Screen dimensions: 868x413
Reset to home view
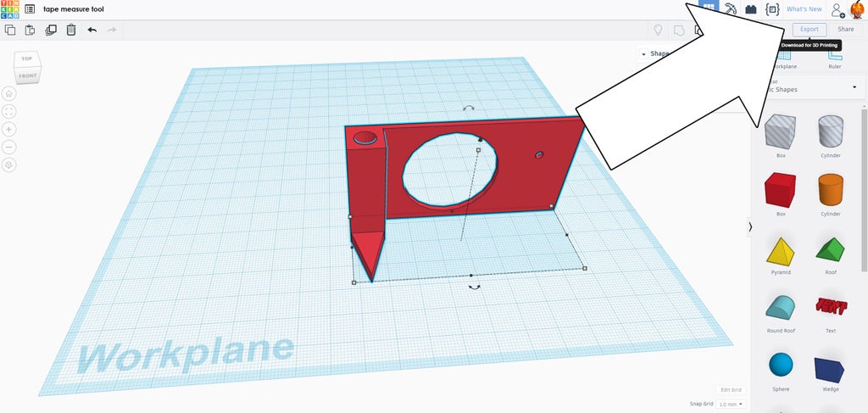9,93
